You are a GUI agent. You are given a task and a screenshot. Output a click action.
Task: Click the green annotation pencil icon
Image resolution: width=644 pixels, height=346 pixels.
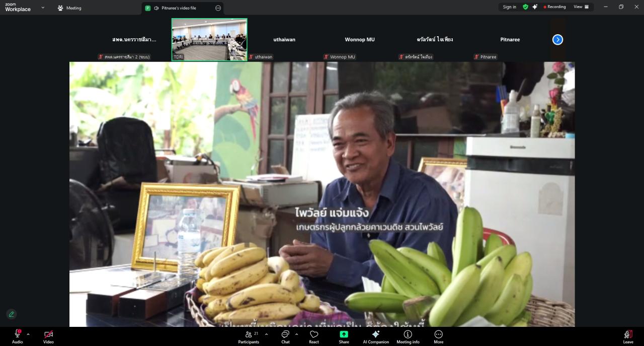11,314
